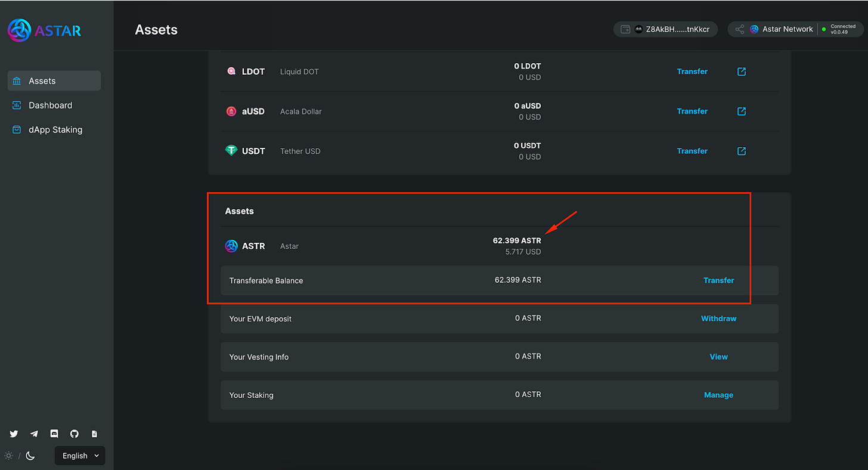868x470 pixels.
Task: Click the Your Staking label
Action: 251,395
